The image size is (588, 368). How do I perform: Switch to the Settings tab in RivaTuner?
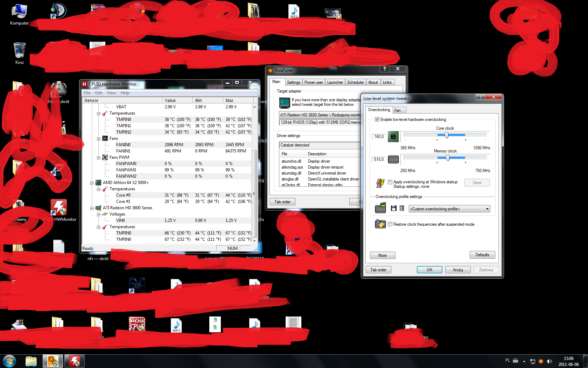(293, 82)
